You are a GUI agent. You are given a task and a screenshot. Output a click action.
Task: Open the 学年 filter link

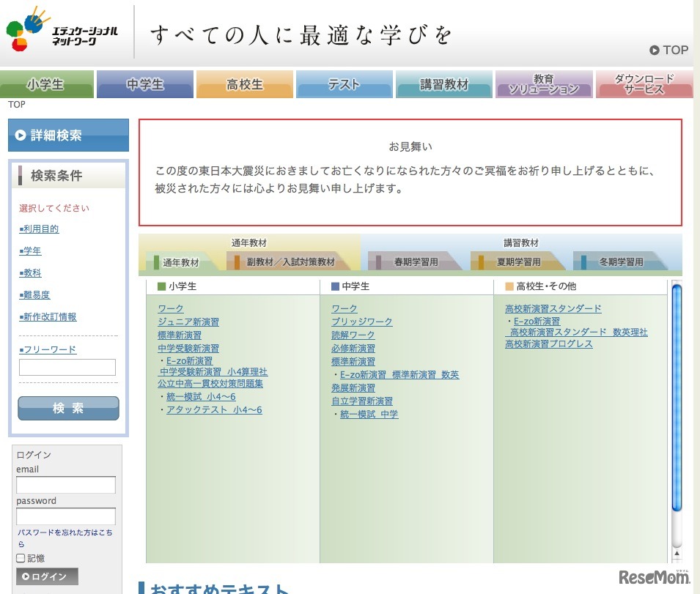[31, 250]
